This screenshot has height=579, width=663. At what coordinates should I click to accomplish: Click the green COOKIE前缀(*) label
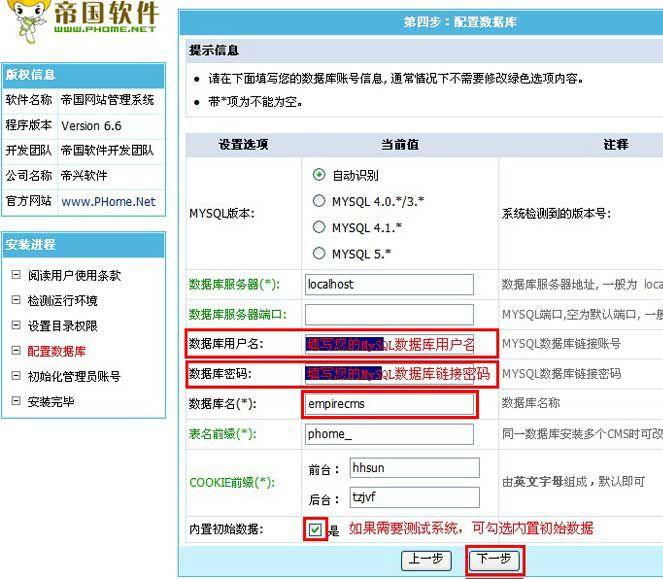point(232,483)
